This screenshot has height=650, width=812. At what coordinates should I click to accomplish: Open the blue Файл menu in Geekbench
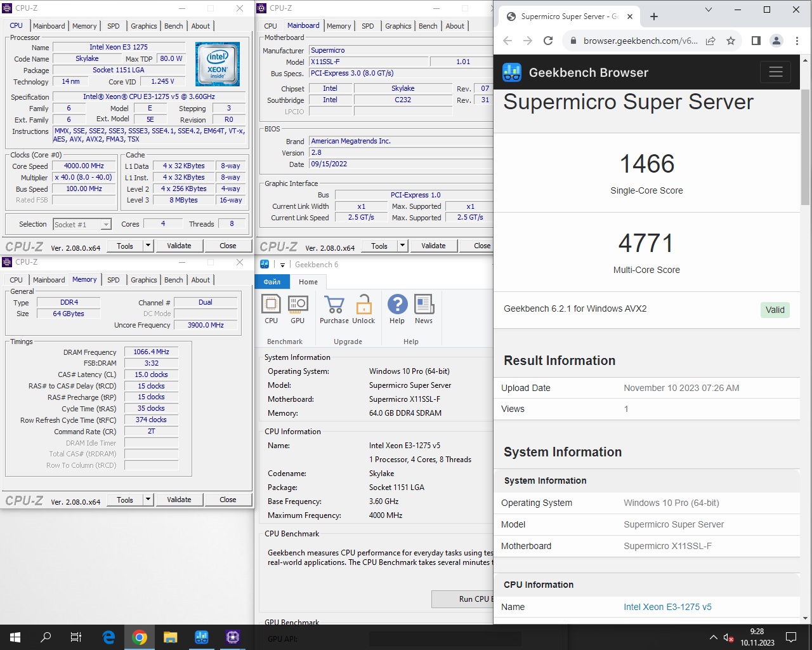pyautogui.click(x=272, y=282)
